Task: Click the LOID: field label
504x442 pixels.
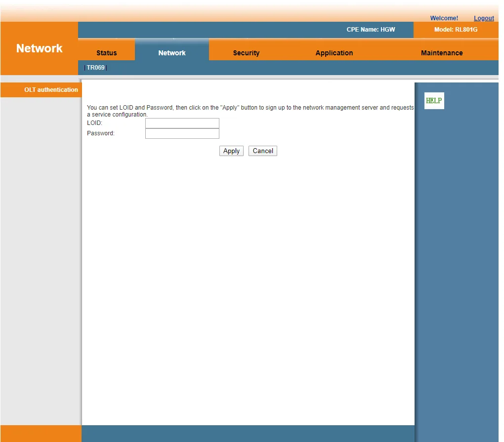Action: [x=94, y=123]
